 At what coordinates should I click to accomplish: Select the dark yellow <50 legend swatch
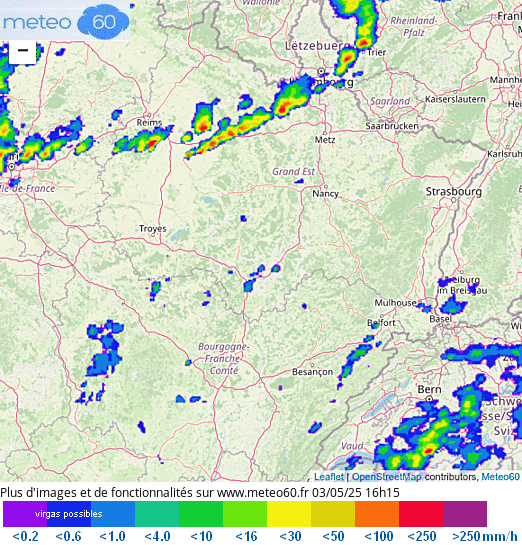pos(333,514)
